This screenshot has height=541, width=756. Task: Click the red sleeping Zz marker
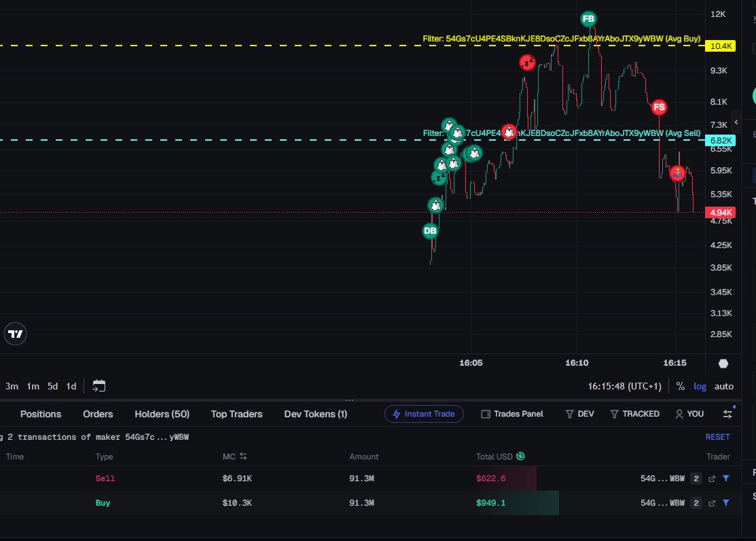pos(527,63)
